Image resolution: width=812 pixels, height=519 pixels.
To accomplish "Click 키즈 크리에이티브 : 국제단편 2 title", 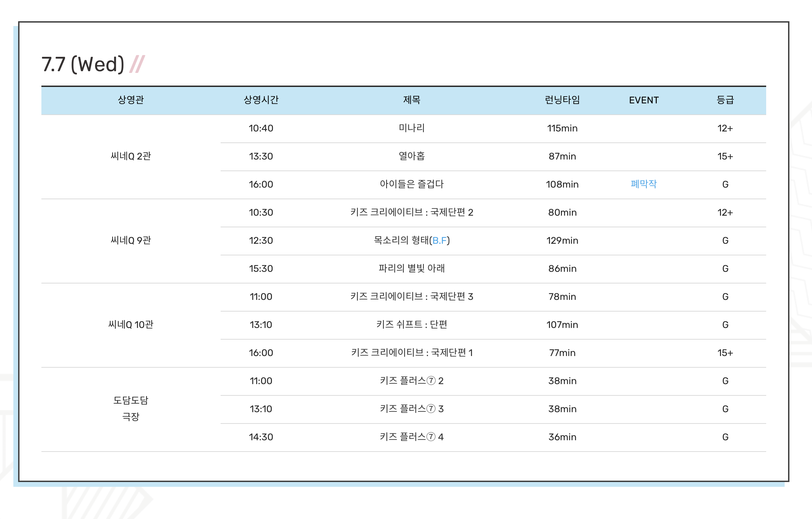I will coord(412,212).
